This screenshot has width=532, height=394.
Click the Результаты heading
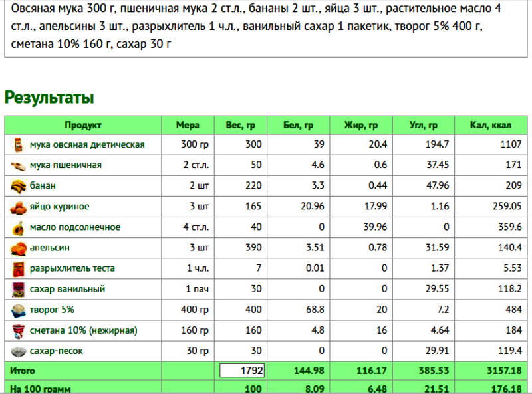[49, 97]
